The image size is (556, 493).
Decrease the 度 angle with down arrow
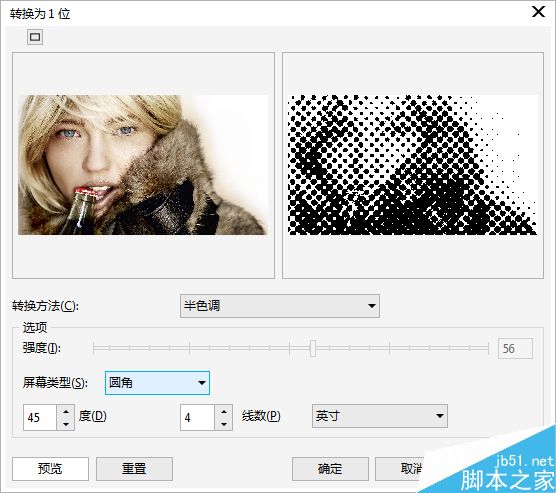click(66, 424)
